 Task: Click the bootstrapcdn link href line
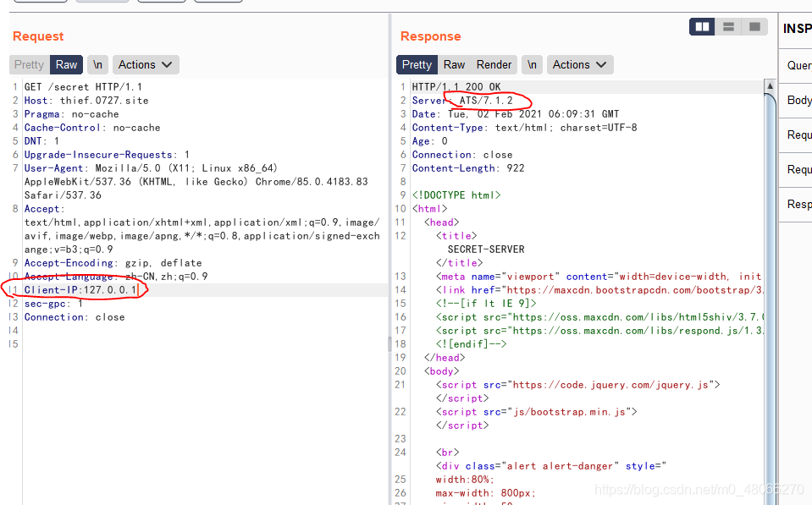coord(599,290)
